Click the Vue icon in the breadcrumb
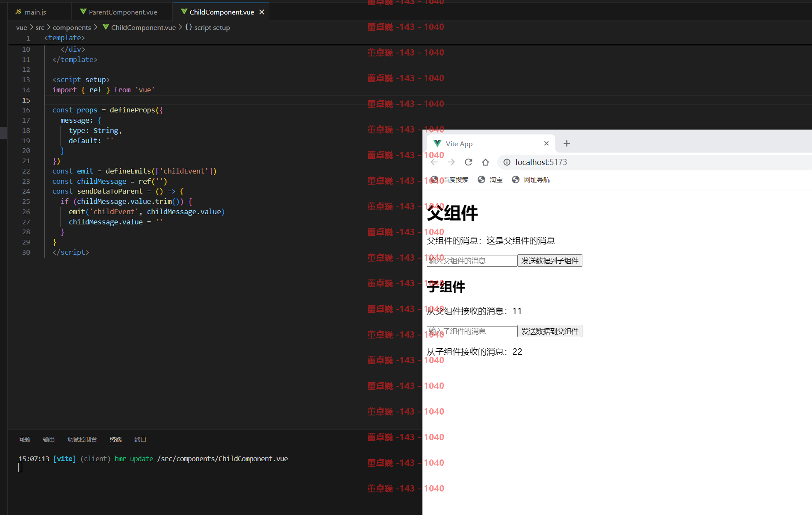Screen dimensions: 812x515 [106, 27]
